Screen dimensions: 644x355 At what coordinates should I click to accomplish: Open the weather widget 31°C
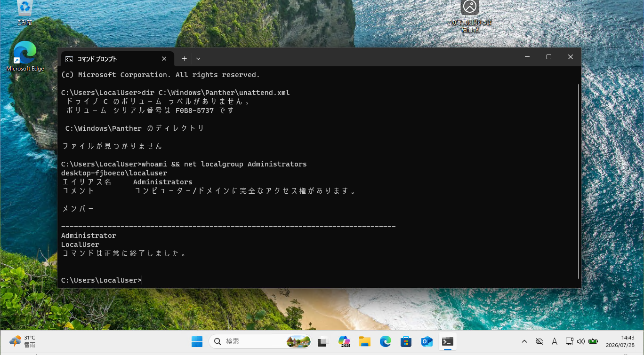click(23, 341)
